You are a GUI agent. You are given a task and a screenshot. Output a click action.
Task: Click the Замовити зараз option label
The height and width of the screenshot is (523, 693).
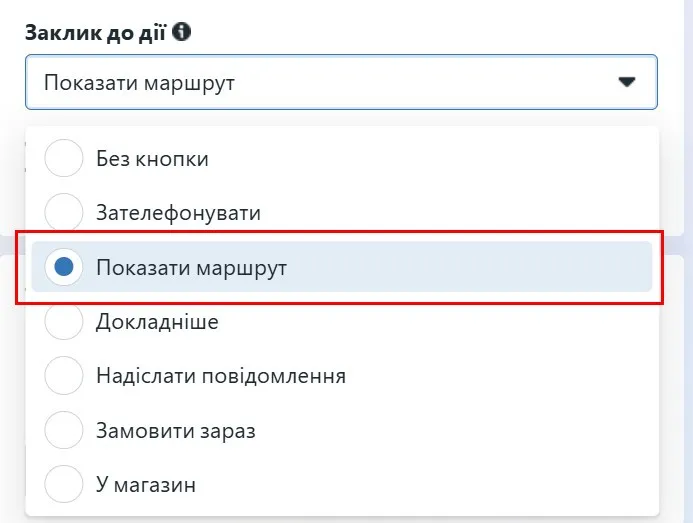coord(175,431)
